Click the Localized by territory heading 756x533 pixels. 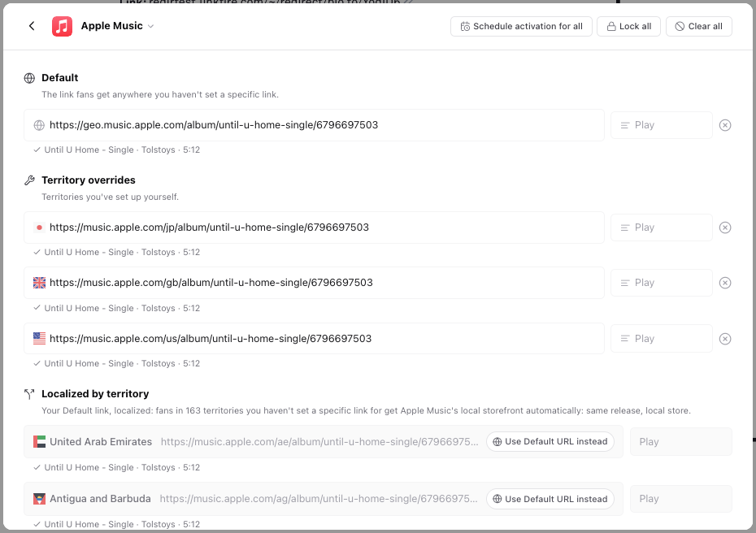[95, 394]
